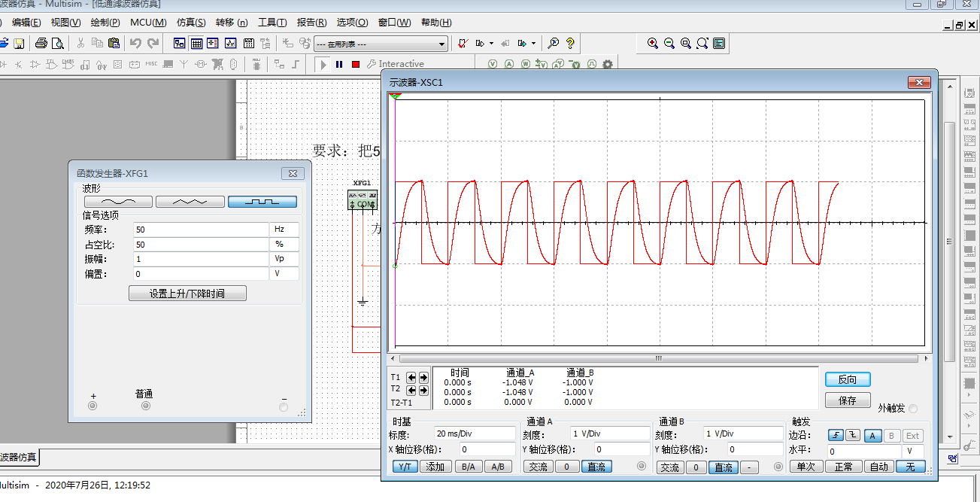Open the trigger level V unit dropdown
This screenshot has height=502, width=980.
point(913,451)
